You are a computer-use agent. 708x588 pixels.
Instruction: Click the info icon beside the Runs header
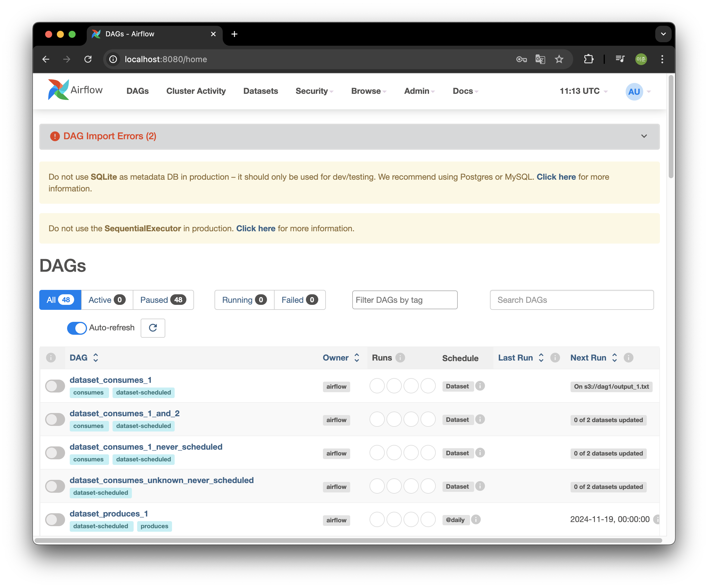click(x=400, y=357)
